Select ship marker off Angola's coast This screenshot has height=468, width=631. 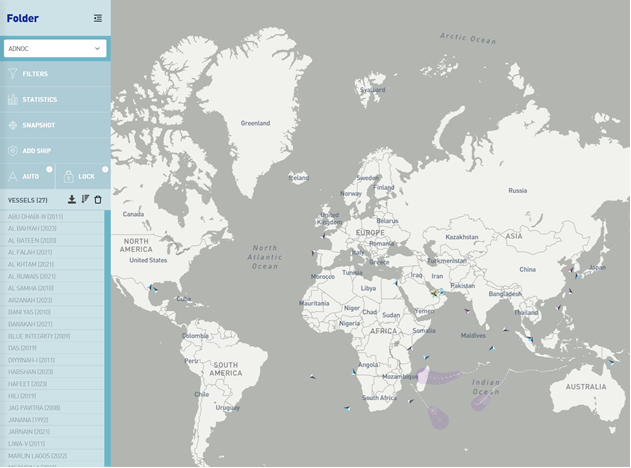coord(354,372)
